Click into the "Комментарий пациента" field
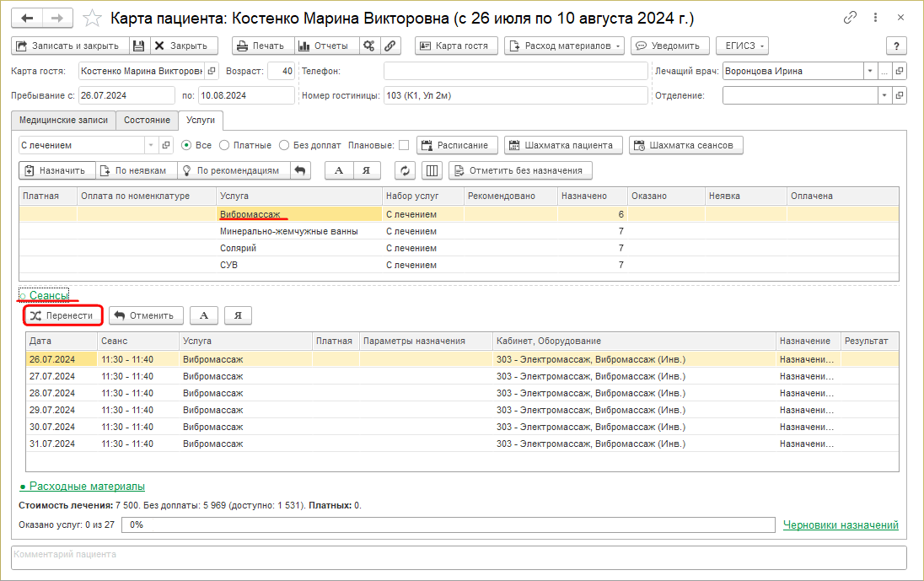The image size is (924, 581). coord(459,557)
